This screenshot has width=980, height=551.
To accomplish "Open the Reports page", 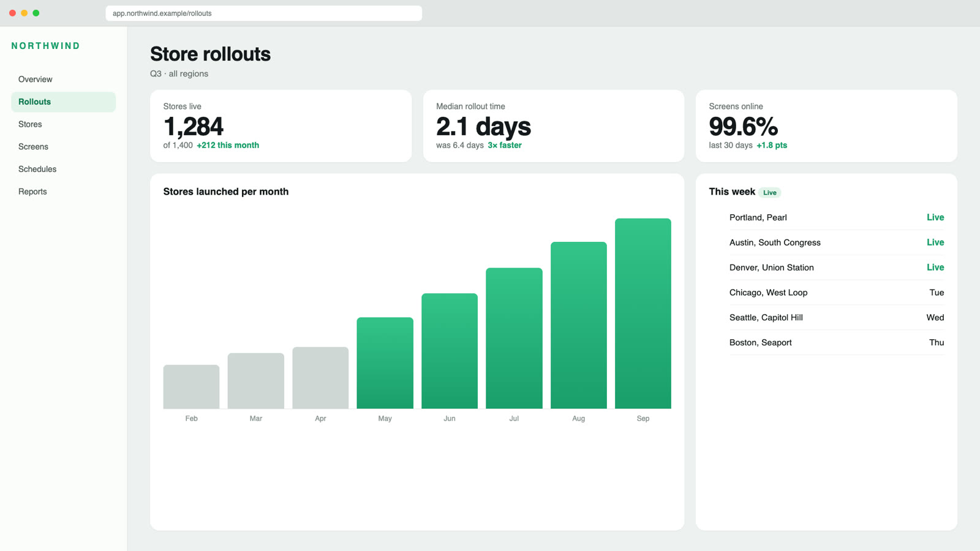I will (63, 192).
